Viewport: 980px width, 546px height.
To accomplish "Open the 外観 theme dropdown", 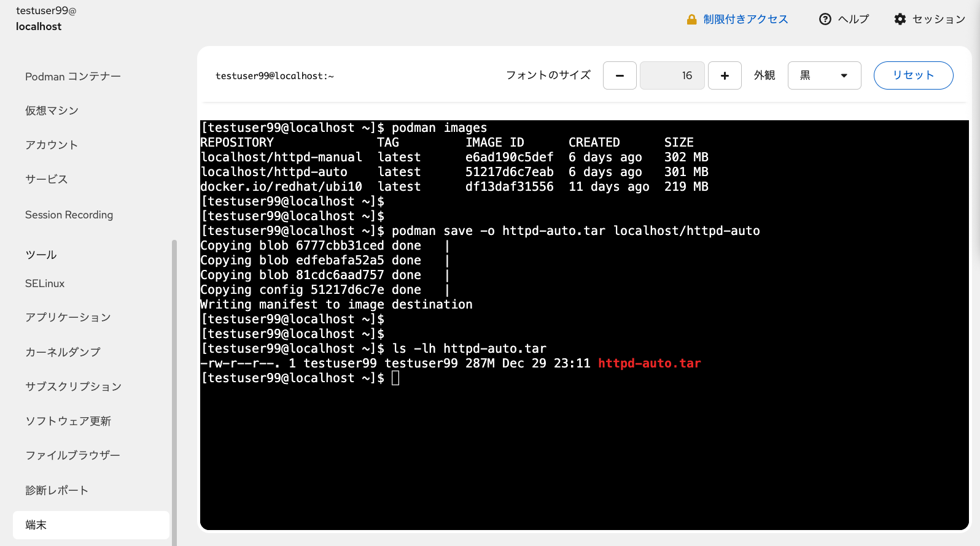I will 824,75.
